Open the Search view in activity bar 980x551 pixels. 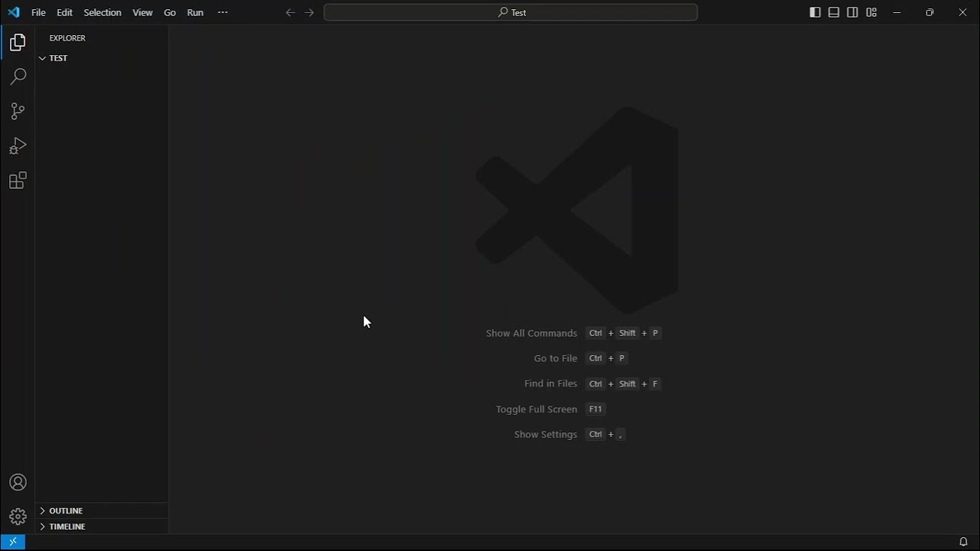tap(18, 77)
